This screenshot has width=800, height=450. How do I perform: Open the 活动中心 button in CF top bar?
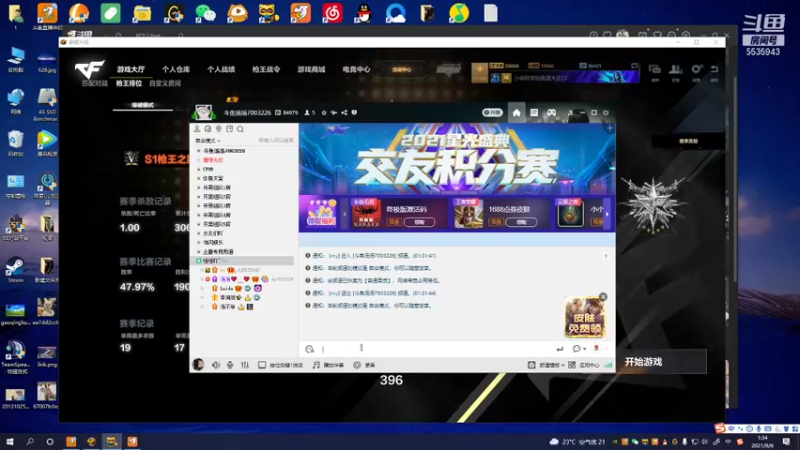coord(402,70)
